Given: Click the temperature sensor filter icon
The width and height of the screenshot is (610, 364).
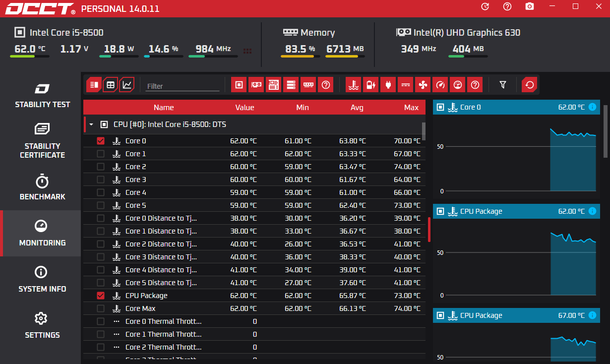Looking at the screenshot, I should pos(353,85).
